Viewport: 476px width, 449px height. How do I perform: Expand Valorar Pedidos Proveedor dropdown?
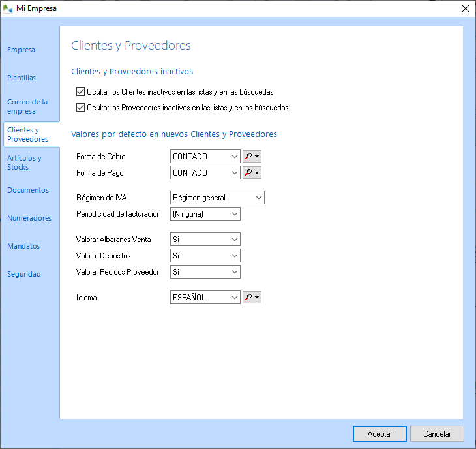(205, 272)
